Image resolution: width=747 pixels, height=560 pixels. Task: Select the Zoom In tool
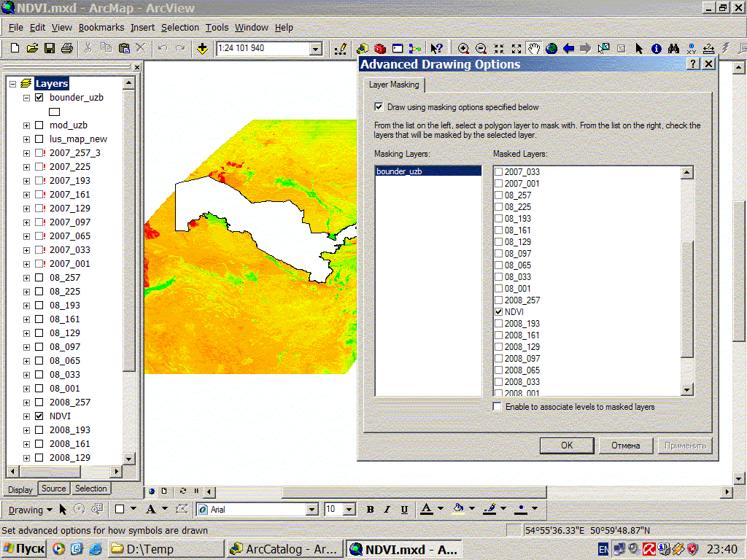463,49
